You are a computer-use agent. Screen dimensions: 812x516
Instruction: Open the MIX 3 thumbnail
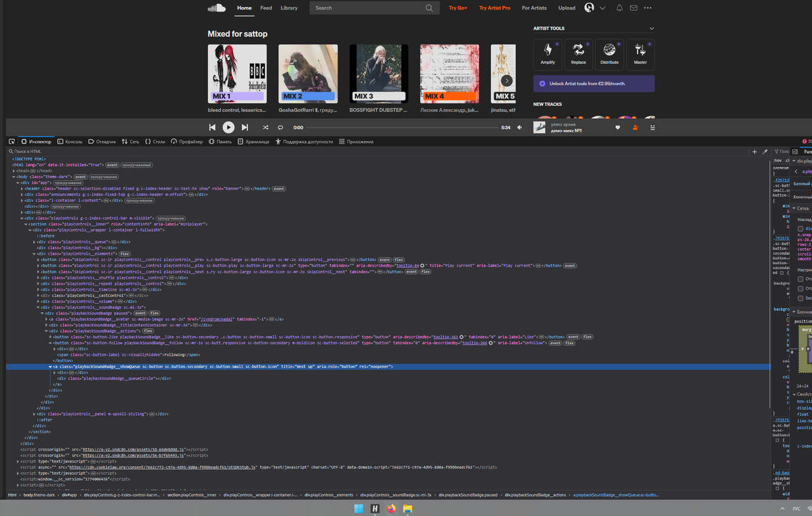(x=379, y=74)
